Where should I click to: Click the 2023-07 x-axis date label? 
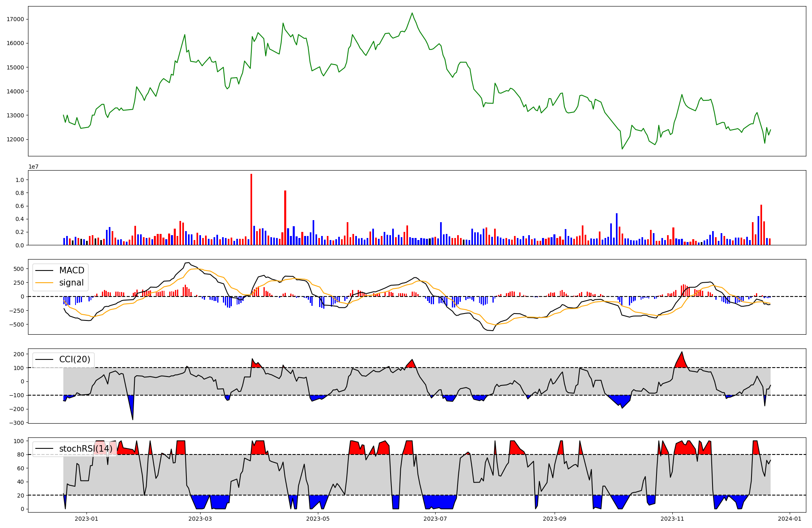pyautogui.click(x=435, y=519)
